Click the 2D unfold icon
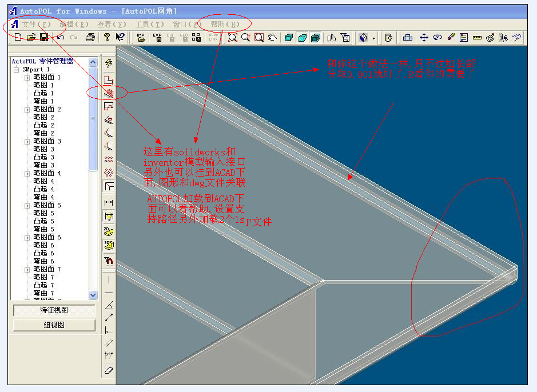Screen dimensions: 537x392 (109, 231)
